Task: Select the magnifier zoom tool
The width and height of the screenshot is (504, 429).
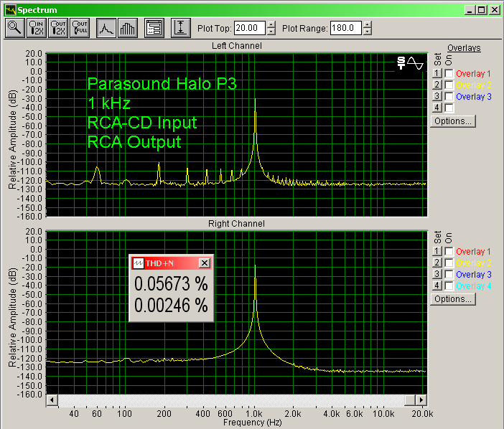Action: pyautogui.click(x=14, y=28)
